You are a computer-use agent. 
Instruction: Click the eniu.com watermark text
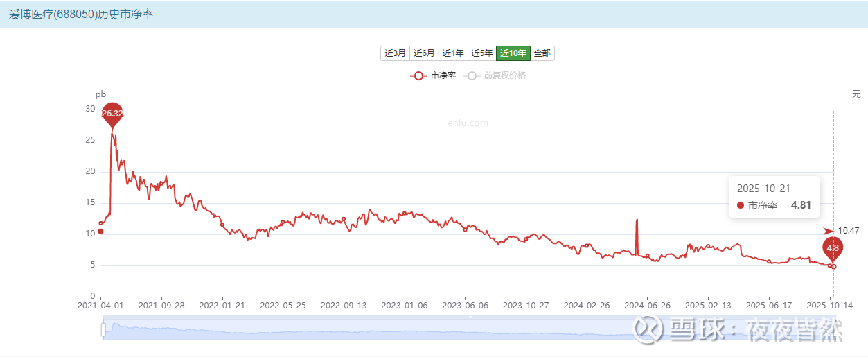pyautogui.click(x=468, y=123)
